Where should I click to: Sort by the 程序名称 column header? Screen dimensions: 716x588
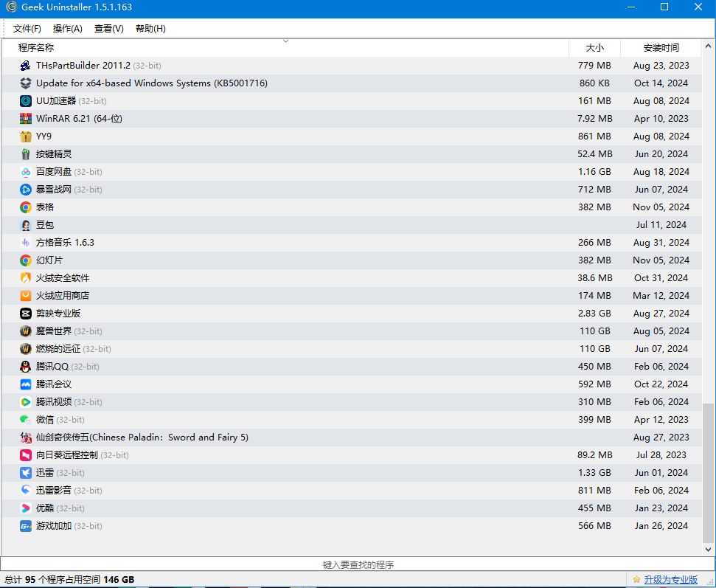point(285,47)
